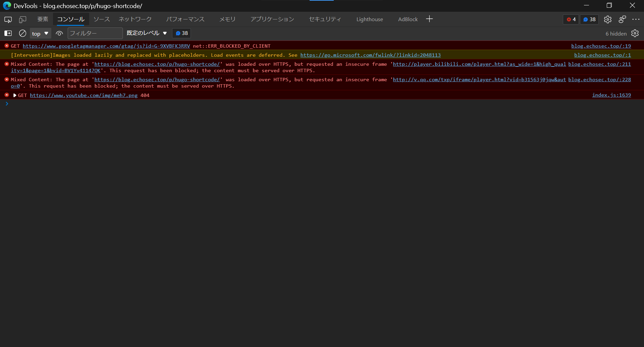This screenshot has width=644, height=347.
Task: Open the console sidebar panel icon
Action: 7,33
